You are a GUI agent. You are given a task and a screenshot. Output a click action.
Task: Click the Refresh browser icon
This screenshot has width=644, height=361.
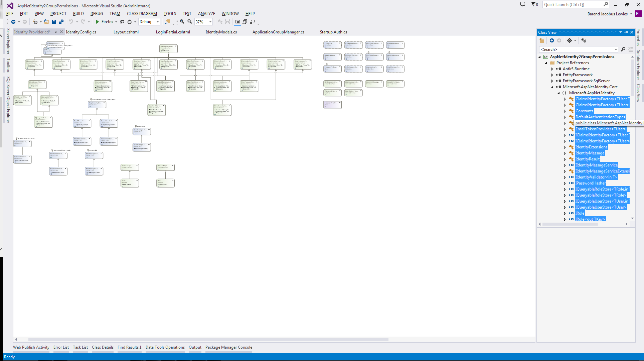[130, 22]
